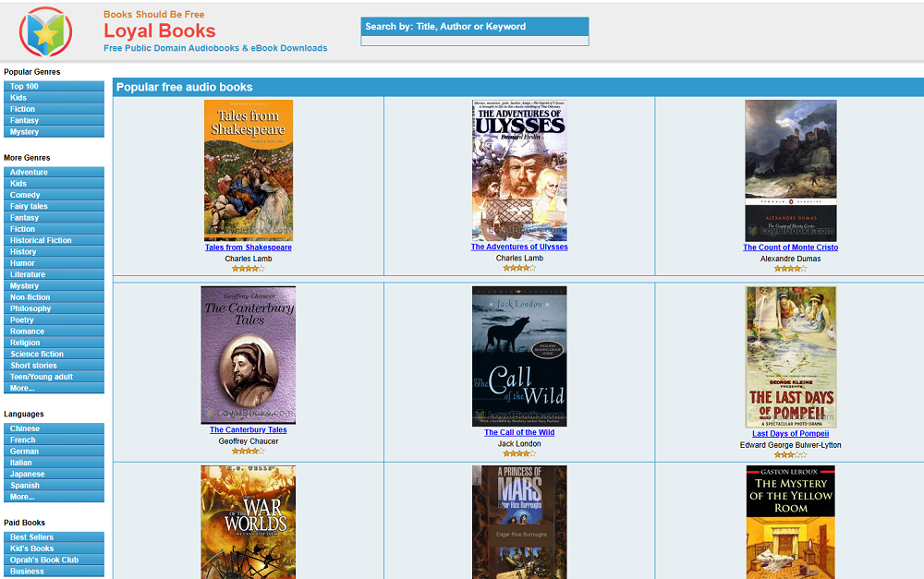Click the A Princess of Mars cover
Screen dimensions: 924x579
[x=519, y=523]
